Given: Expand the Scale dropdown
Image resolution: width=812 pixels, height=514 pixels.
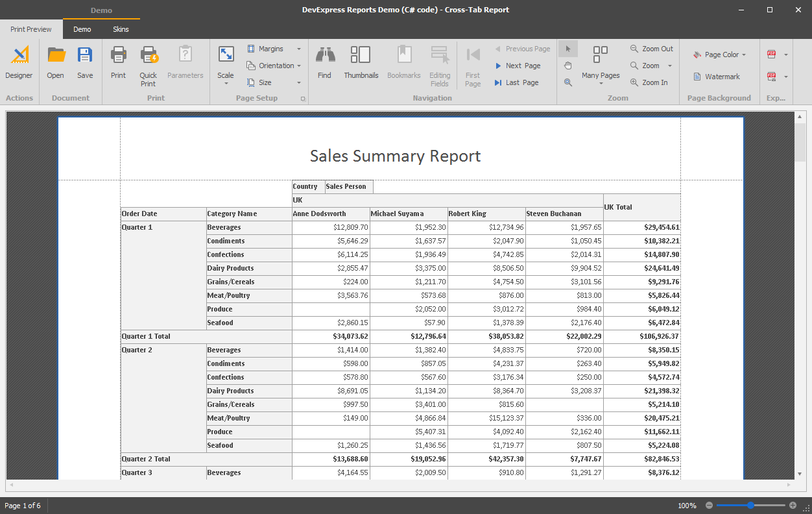Looking at the screenshot, I should coord(226,83).
